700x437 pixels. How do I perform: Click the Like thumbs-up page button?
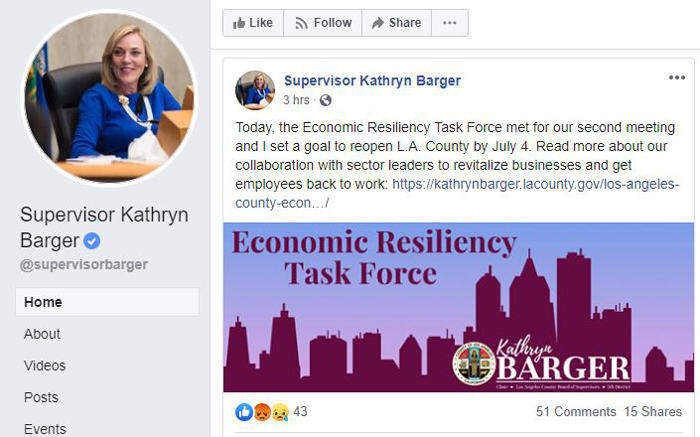click(253, 23)
